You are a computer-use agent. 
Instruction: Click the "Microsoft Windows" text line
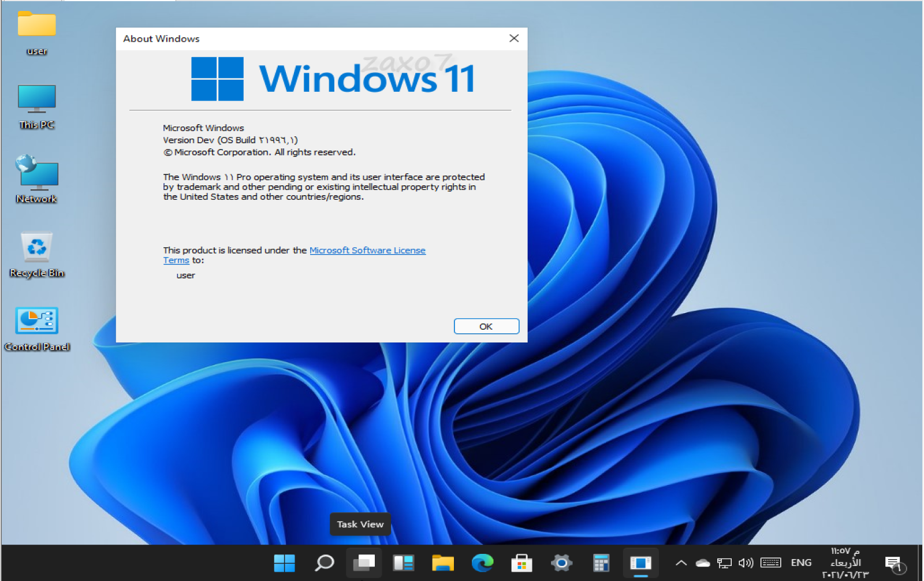[x=203, y=128]
